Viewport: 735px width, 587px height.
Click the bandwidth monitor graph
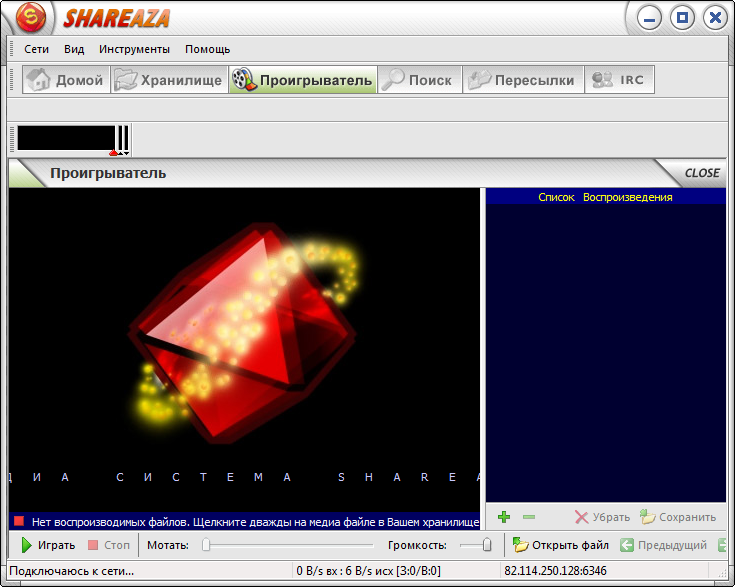[x=66, y=138]
